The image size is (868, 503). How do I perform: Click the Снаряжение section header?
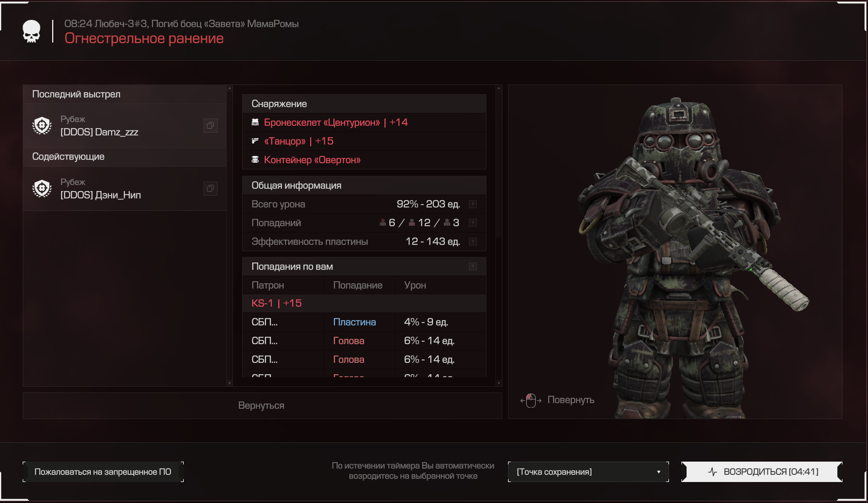click(365, 104)
